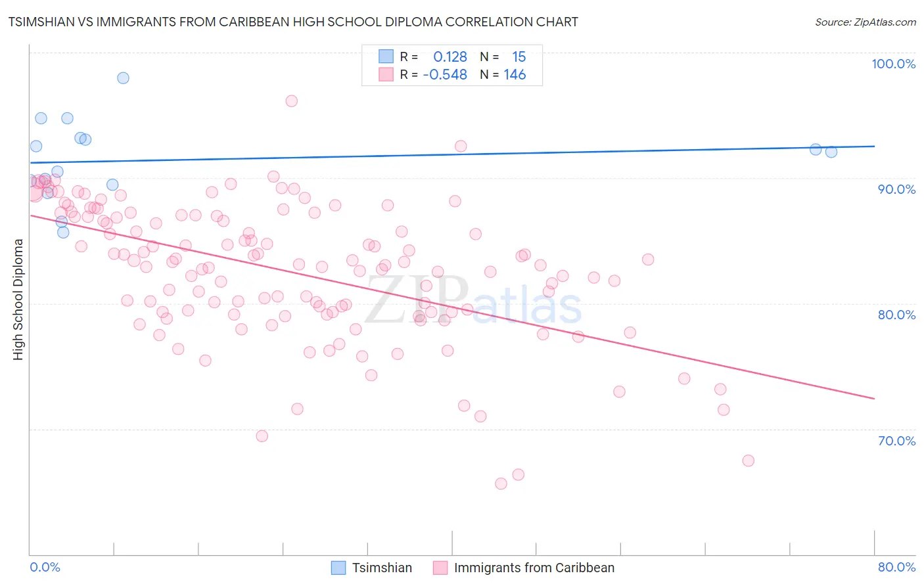The image size is (924, 586).
Task: Click the 80.0% y-axis label
Action: 897,315
